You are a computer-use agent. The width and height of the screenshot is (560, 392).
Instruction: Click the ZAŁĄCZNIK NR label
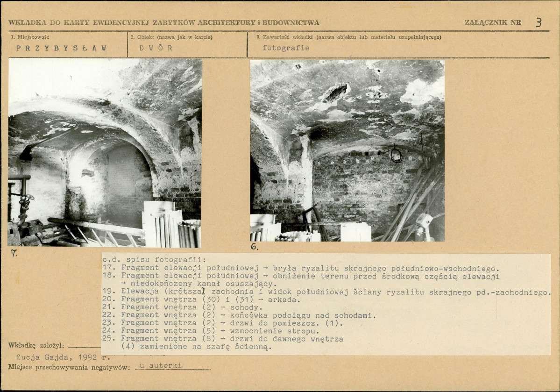(493, 22)
